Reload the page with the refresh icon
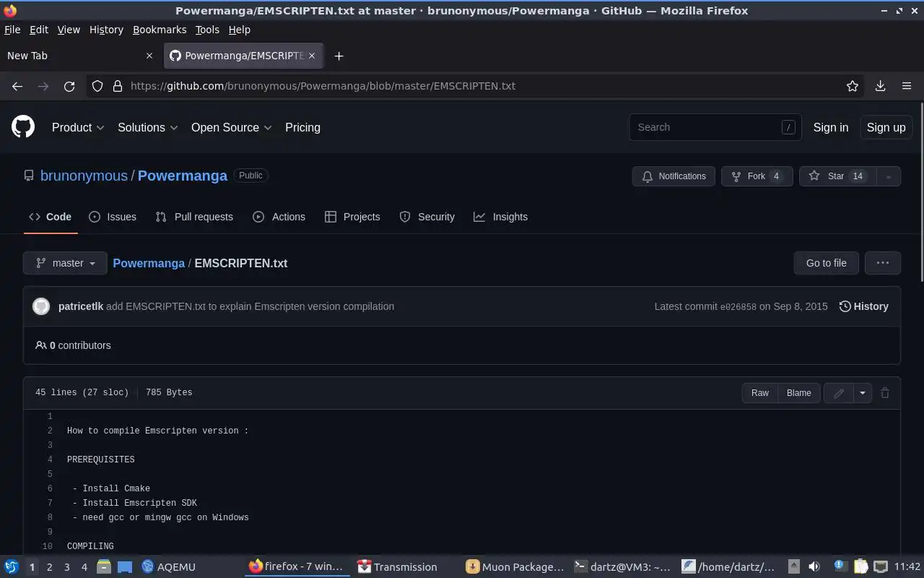Viewport: 924px width, 578px height. 69,86
